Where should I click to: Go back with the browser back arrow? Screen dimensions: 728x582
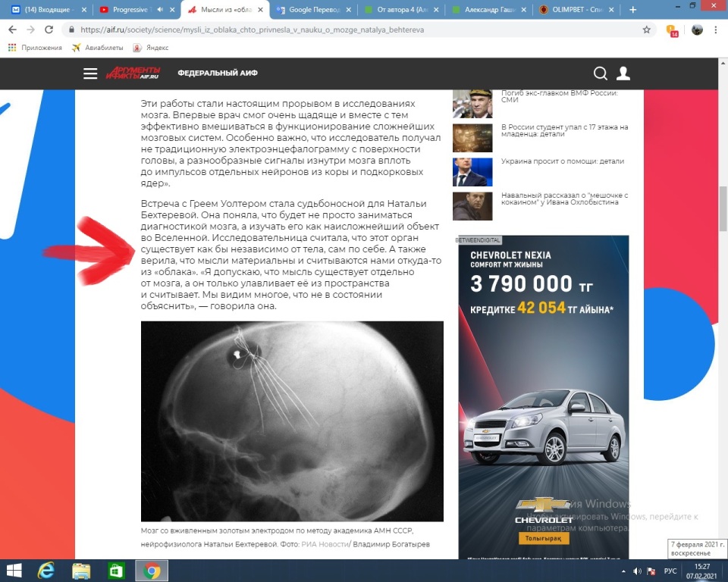point(13,30)
